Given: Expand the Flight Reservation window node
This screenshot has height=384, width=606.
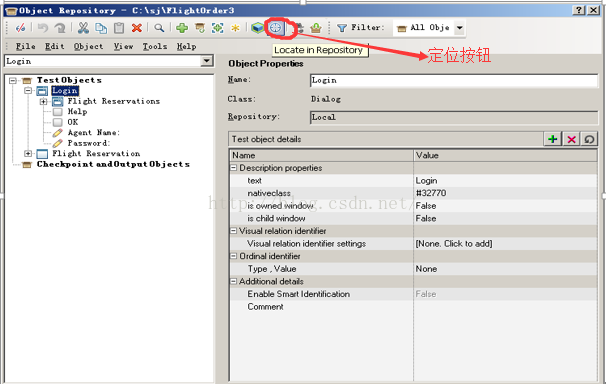Looking at the screenshot, I should (28, 154).
